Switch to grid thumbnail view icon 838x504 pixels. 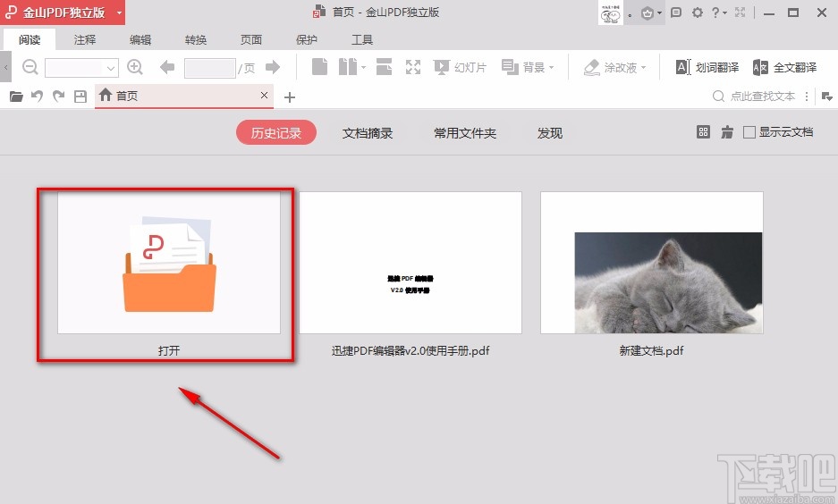[x=703, y=132]
